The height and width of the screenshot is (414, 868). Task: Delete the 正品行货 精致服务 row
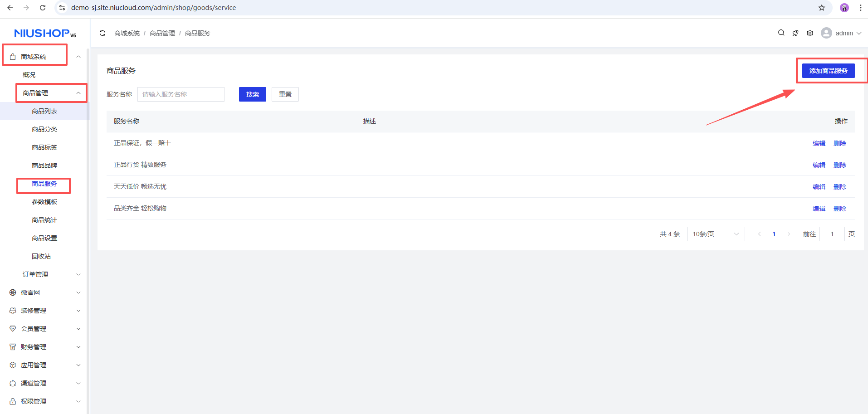840,165
